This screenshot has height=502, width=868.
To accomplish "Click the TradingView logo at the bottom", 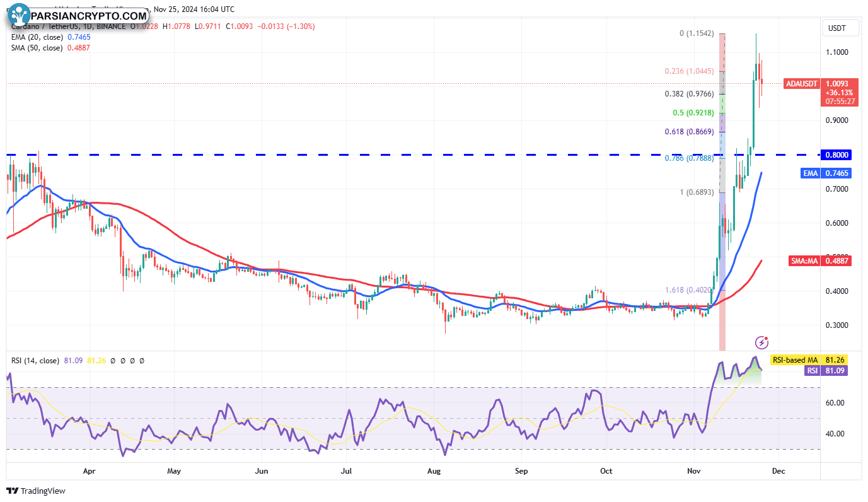I will point(36,491).
